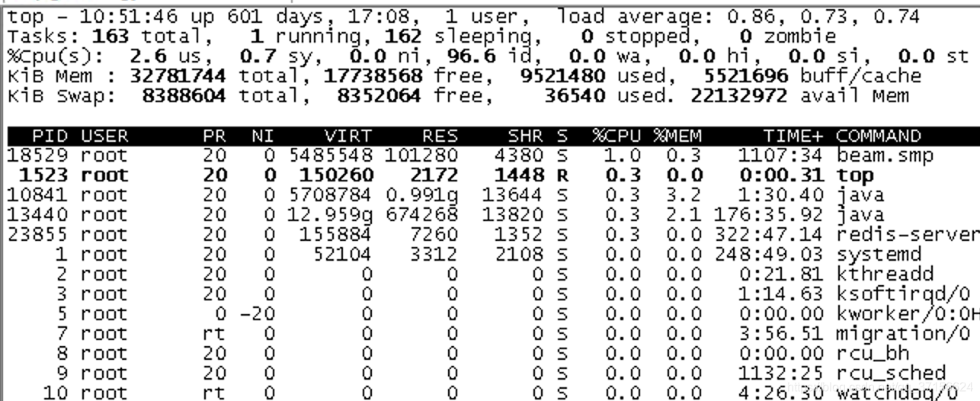
Task: Select the rcu_sched command name
Action: [x=890, y=372]
